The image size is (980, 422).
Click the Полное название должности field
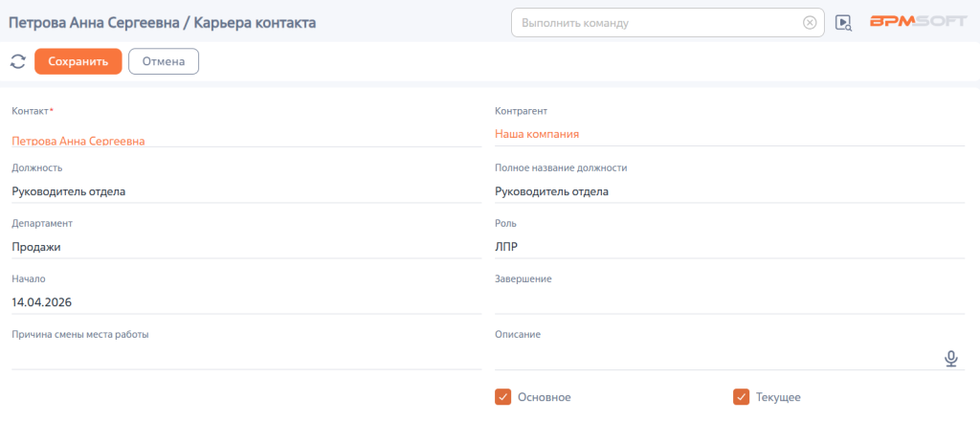(730, 192)
